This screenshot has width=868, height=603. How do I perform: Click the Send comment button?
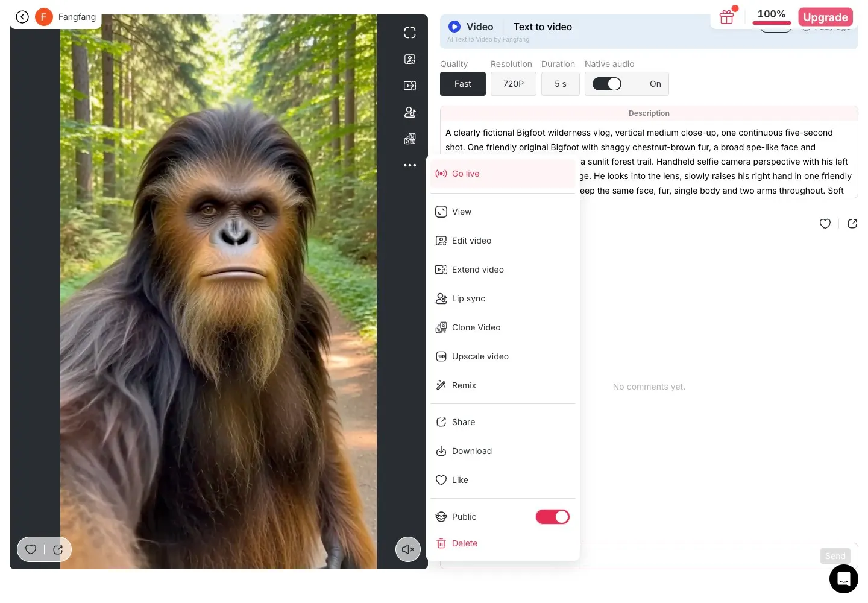[835, 556]
